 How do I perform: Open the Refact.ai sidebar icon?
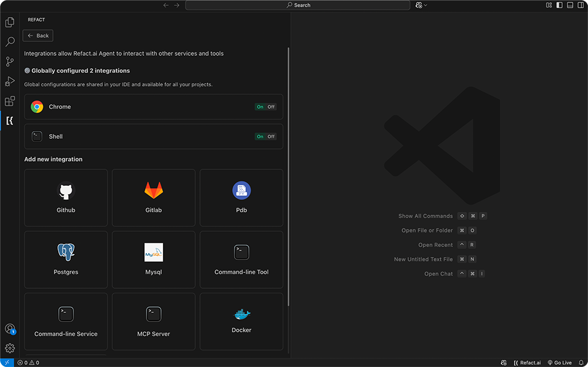tap(9, 121)
